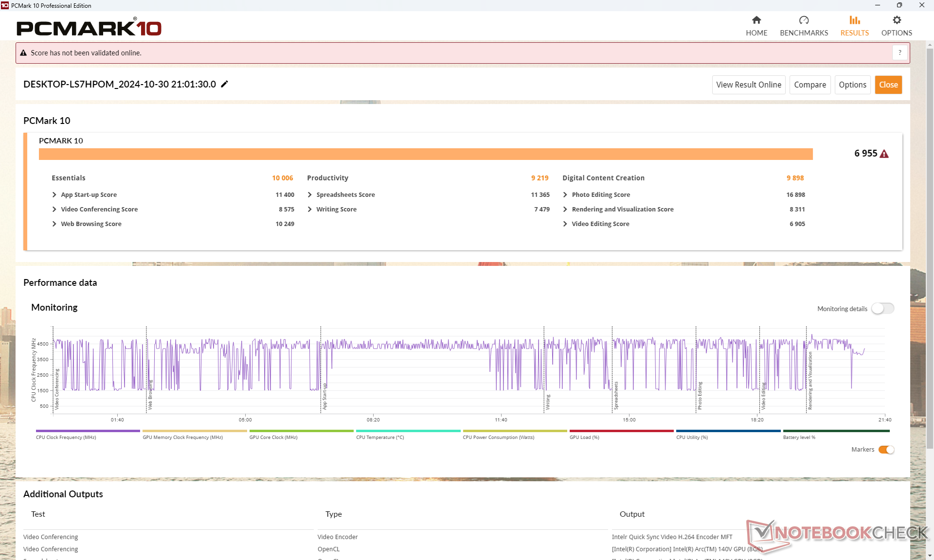Turn off the Markers toggle
The image size is (934, 560).
pos(886,450)
